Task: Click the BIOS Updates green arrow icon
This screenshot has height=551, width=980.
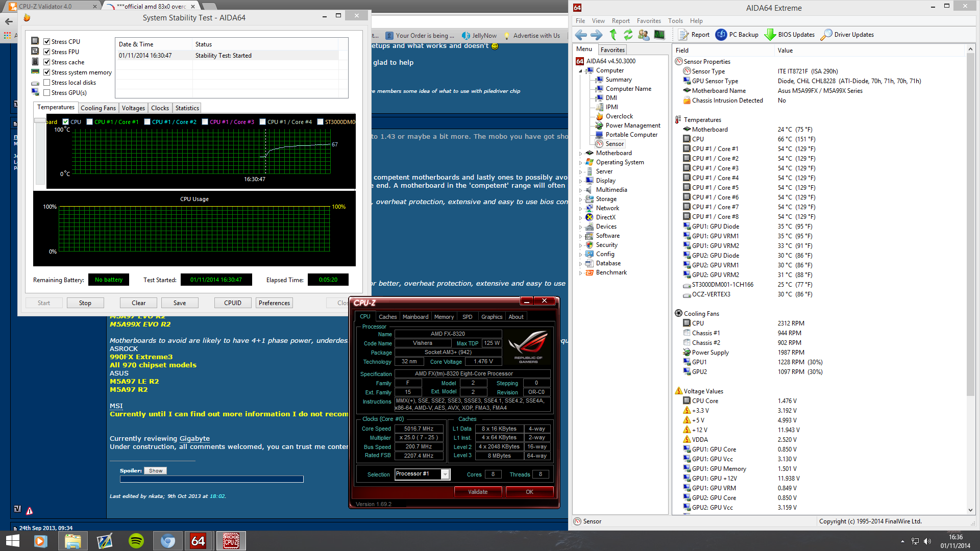Action: [770, 35]
